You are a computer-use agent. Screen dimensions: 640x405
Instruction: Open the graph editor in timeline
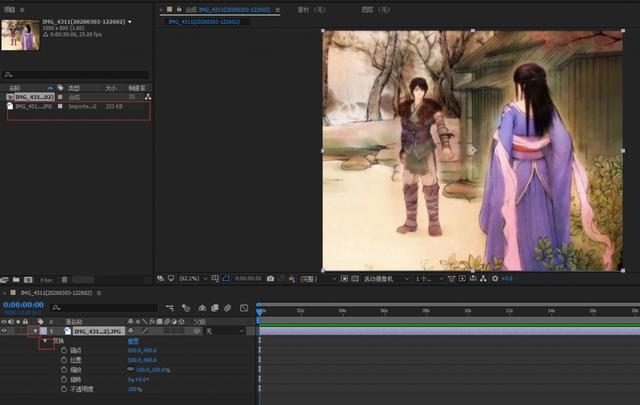(245, 307)
